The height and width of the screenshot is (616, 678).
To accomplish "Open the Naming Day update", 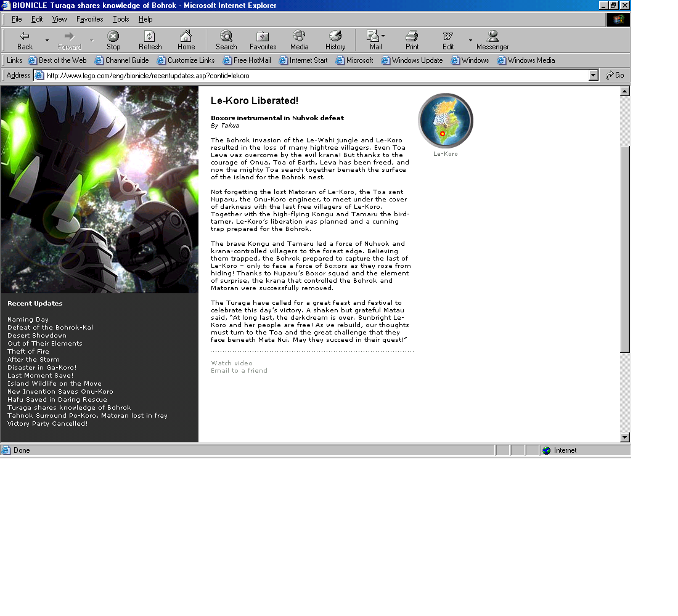I will (x=28, y=320).
